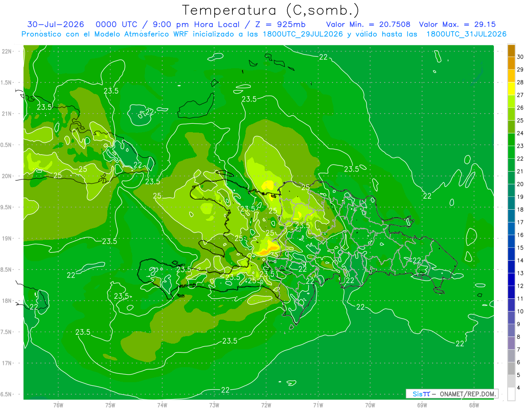Click the white swatch below legend value 4

tap(511, 394)
